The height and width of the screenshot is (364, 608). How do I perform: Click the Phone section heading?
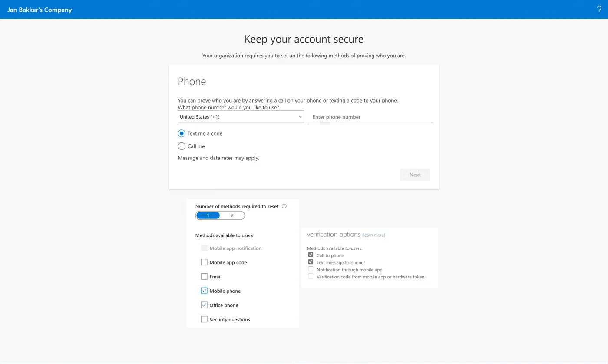click(x=192, y=82)
